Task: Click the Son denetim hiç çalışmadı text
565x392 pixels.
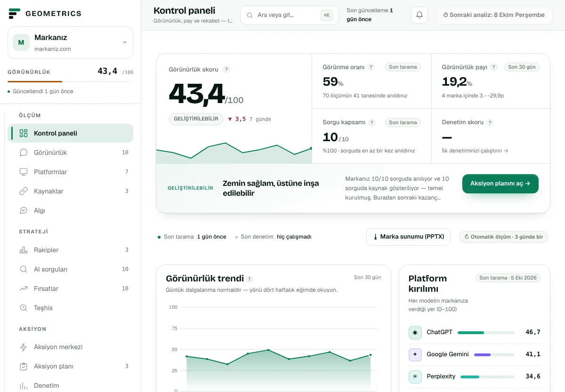Action: (276, 237)
